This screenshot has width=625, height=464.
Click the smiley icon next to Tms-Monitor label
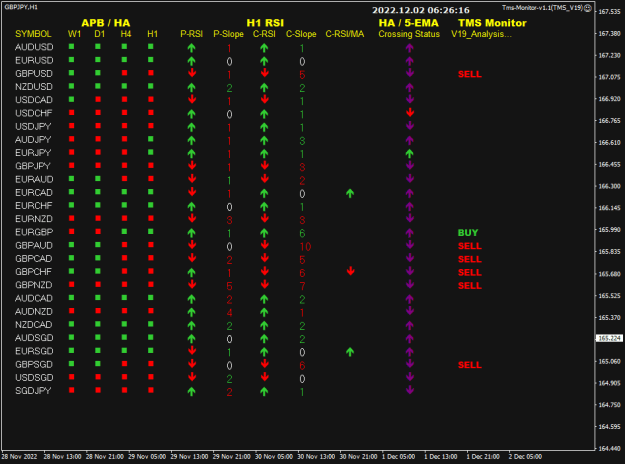588,8
